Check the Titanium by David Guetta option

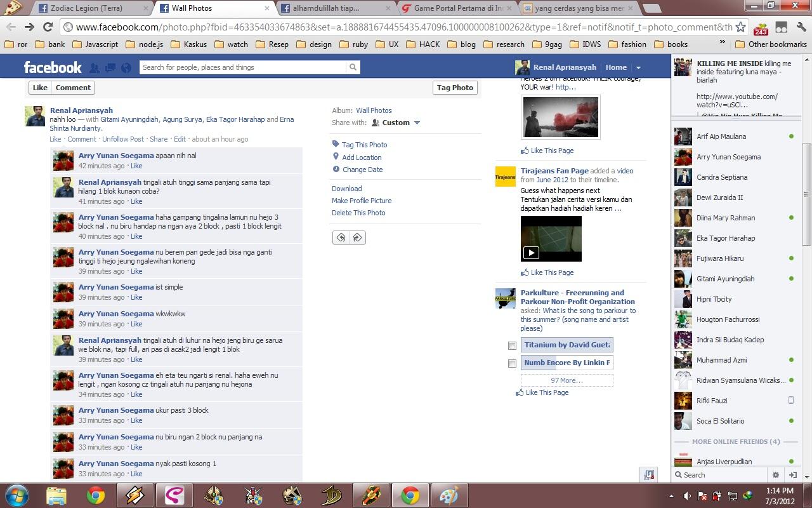512,345
